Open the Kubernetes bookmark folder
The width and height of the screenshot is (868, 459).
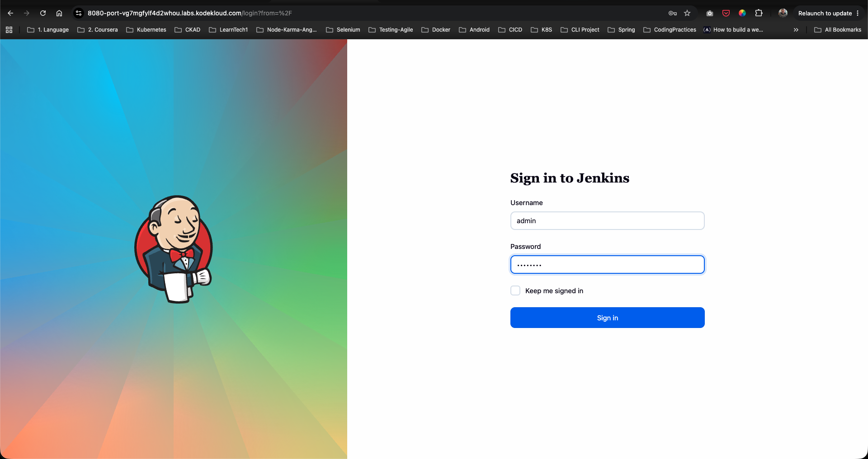(x=146, y=30)
